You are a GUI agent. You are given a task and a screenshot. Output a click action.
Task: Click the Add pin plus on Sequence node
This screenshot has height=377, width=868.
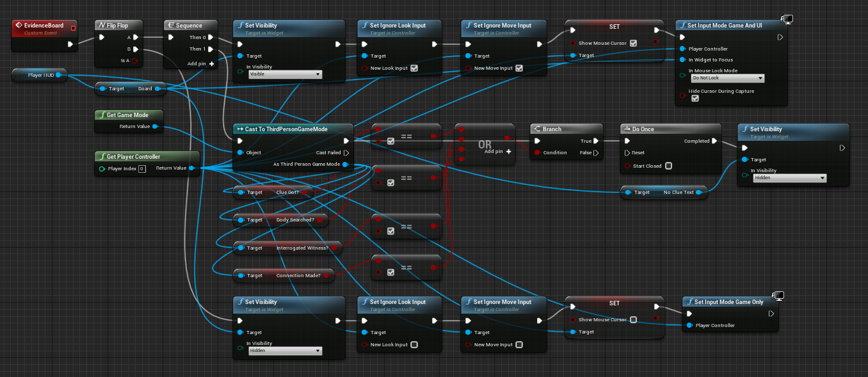(211, 63)
